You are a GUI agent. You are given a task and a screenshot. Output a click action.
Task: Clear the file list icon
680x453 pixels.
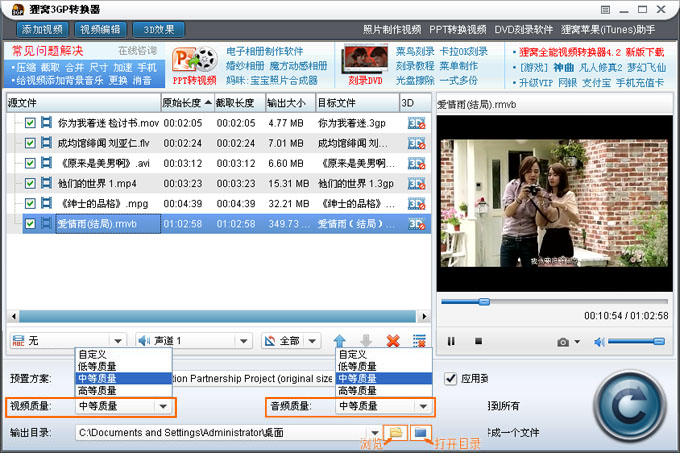click(419, 341)
